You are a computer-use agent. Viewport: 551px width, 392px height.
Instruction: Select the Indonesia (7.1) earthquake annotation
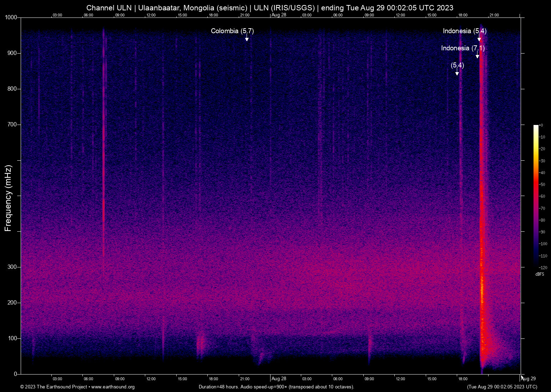coord(463,48)
